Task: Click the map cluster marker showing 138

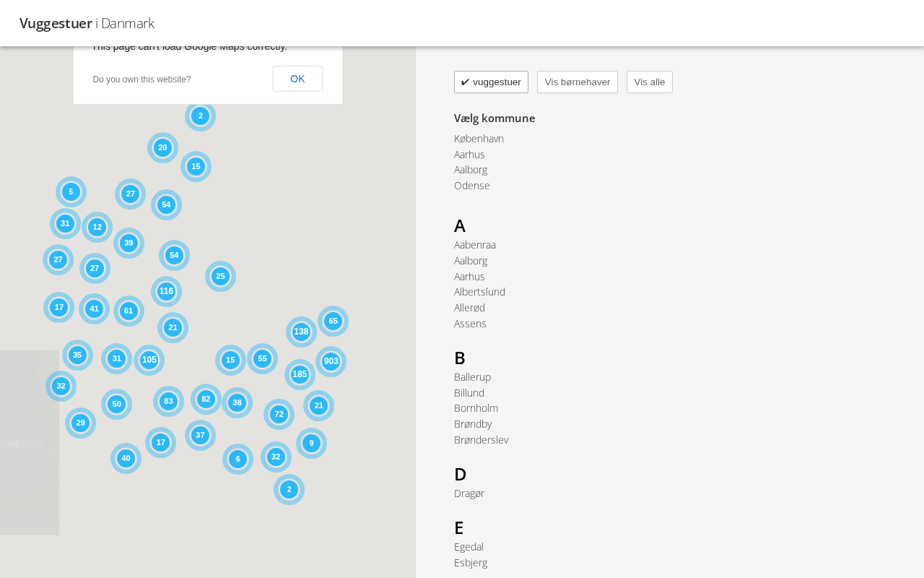Action: 301,332
